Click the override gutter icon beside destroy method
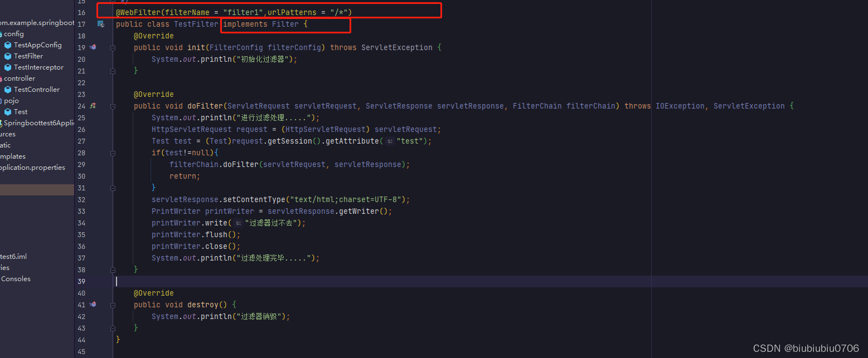This screenshot has width=868, height=358. pos(93,305)
